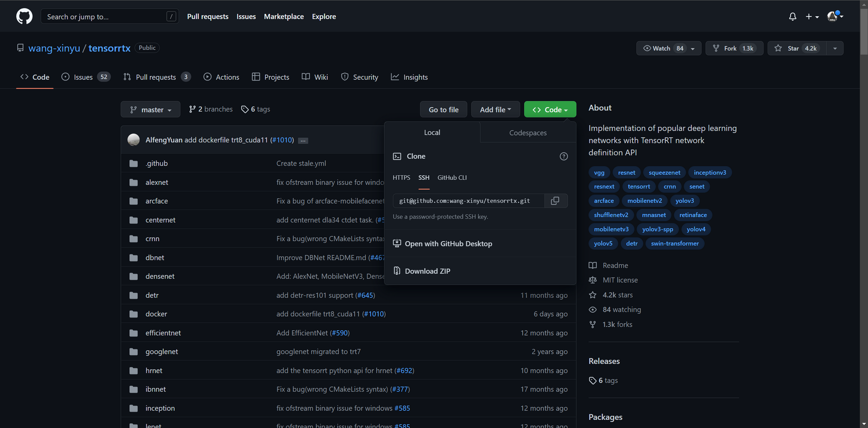Expand the commit message ellipsis
Viewport: 868px width, 428px height.
[x=303, y=141]
